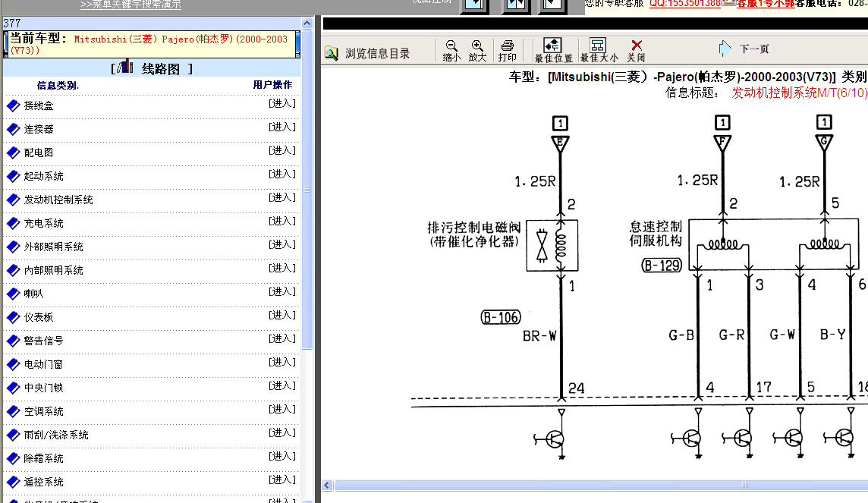The width and height of the screenshot is (868, 503).
Task: Click the blue diamond icon beside 起动系统
Action: [x=14, y=177]
